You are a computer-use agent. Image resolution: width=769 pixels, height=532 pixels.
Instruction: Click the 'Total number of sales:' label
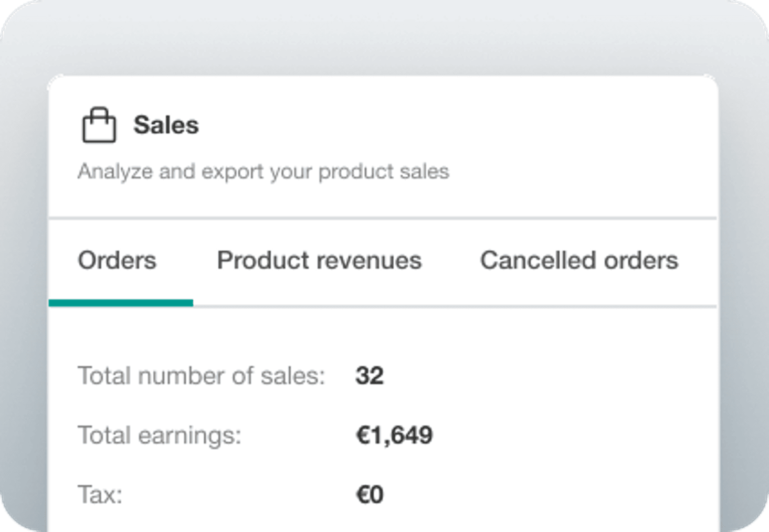(202, 376)
